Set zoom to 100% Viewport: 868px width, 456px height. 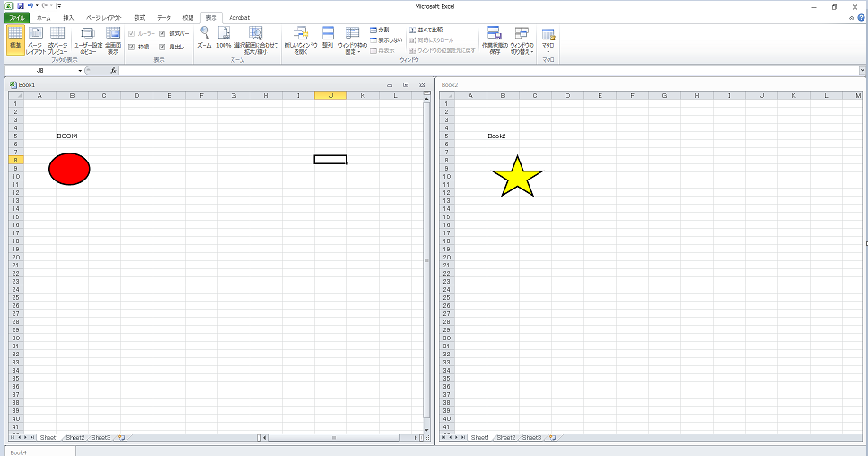coord(224,38)
